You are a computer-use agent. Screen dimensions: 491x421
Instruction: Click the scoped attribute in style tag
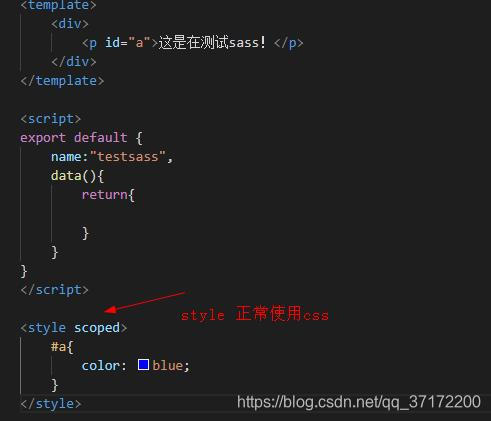(x=97, y=328)
